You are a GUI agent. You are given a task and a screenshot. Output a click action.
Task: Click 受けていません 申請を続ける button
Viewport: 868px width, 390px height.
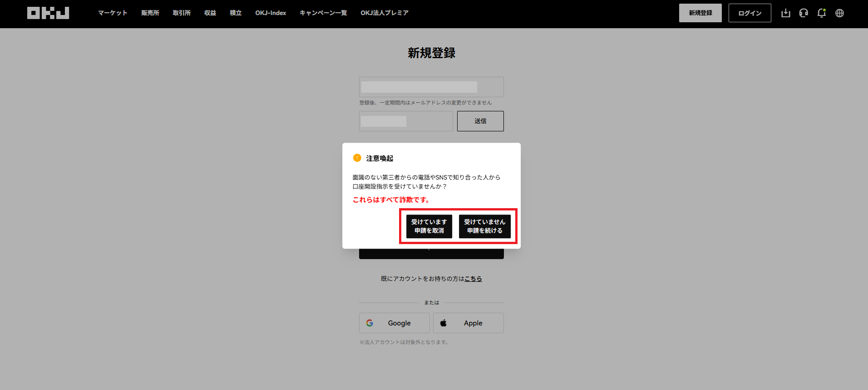pos(485,226)
